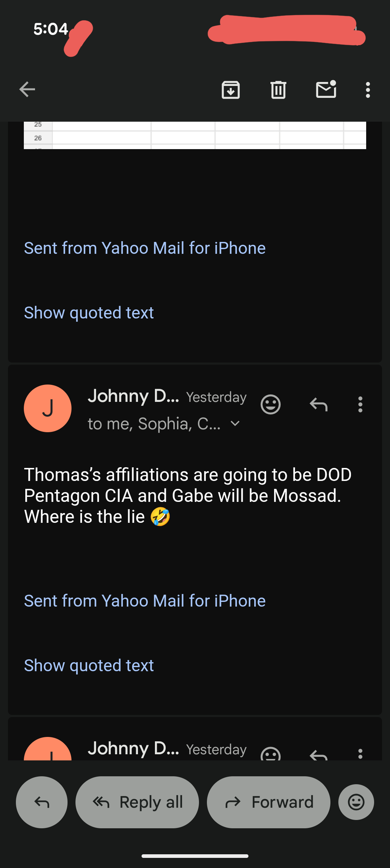The width and height of the screenshot is (390, 868).
Task: Open 'Sent from Yahoo Mail for iPhone' link in Johnny's message
Action: pyautogui.click(x=145, y=601)
